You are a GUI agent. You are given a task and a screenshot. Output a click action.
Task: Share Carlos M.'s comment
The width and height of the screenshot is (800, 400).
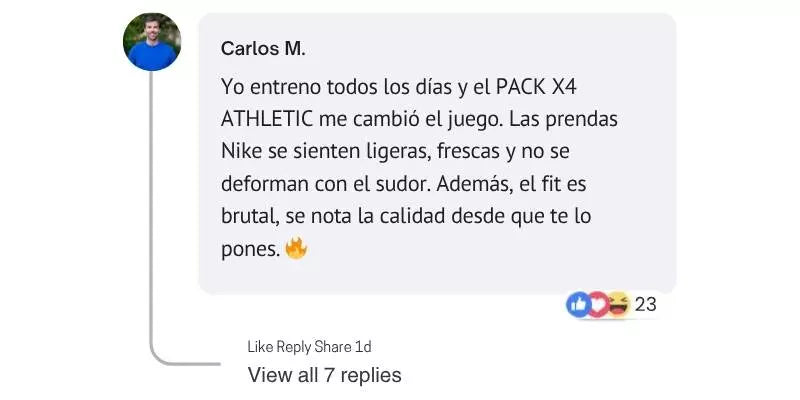[333, 347]
